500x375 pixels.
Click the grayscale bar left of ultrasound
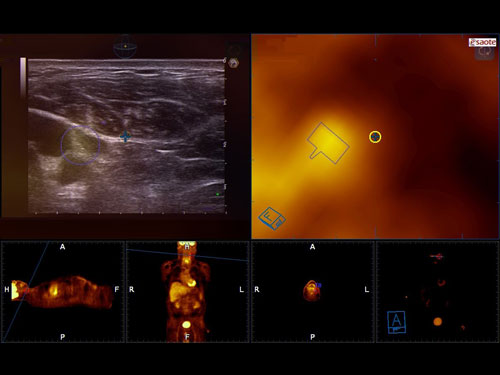coord(23,78)
